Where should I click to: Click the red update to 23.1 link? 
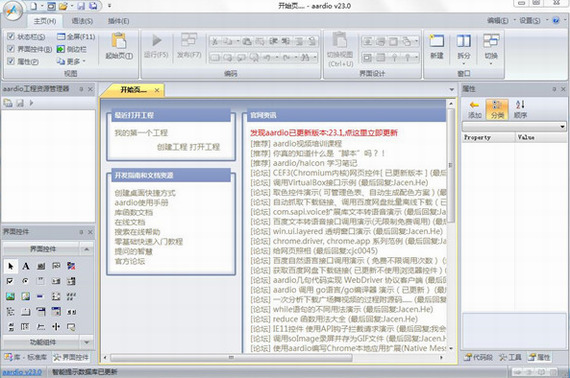click(324, 133)
